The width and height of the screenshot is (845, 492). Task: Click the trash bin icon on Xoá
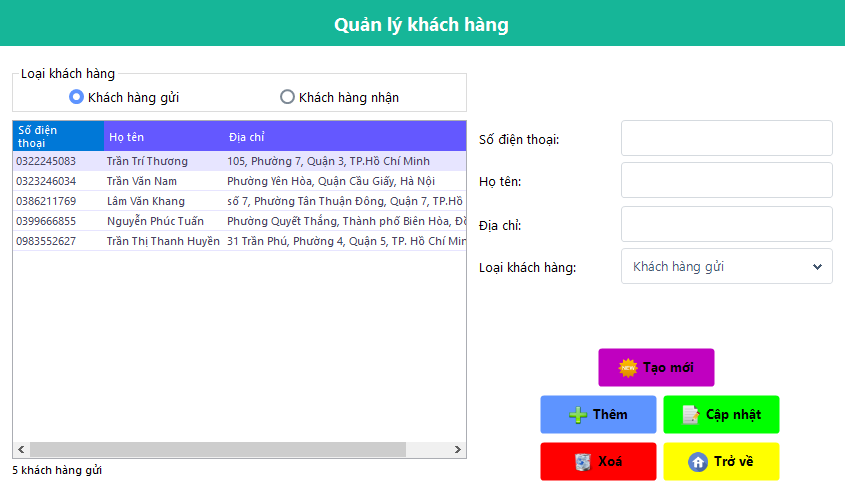[x=583, y=462]
